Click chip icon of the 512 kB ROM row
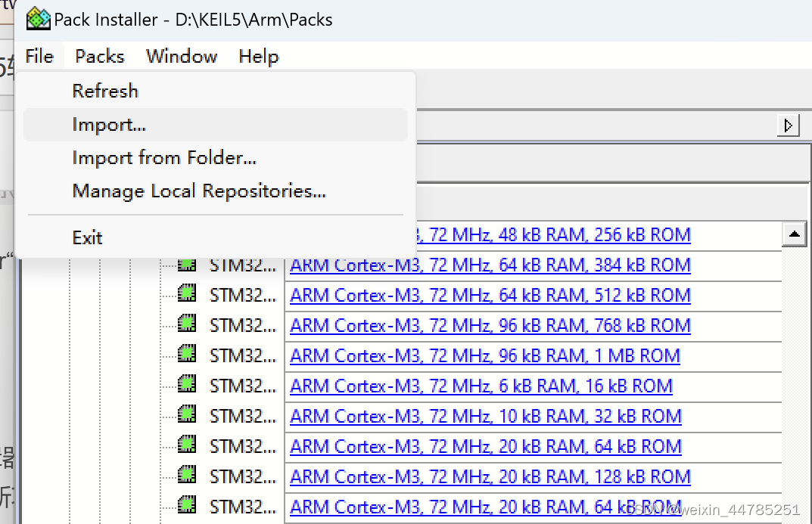Viewport: 812px width, 524px height. [x=187, y=294]
